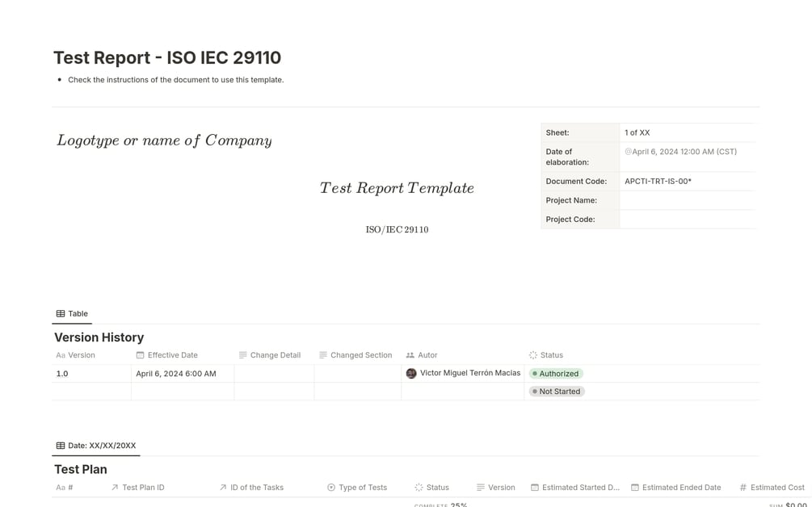Viewport: 812px width, 507px height.
Task: Click the text icon beside Changed Section
Action: click(x=323, y=355)
